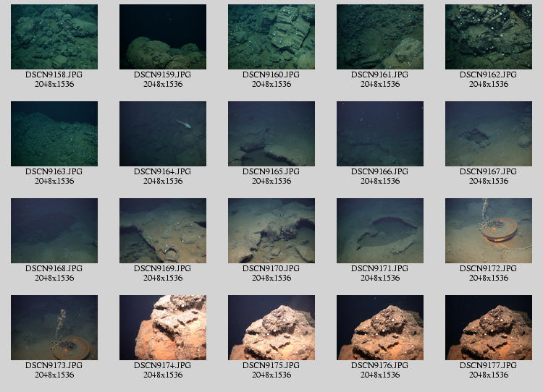Open the DSCN9164.JPG fish thumbnail
Viewport: 543px width, 392px height.
click(163, 134)
